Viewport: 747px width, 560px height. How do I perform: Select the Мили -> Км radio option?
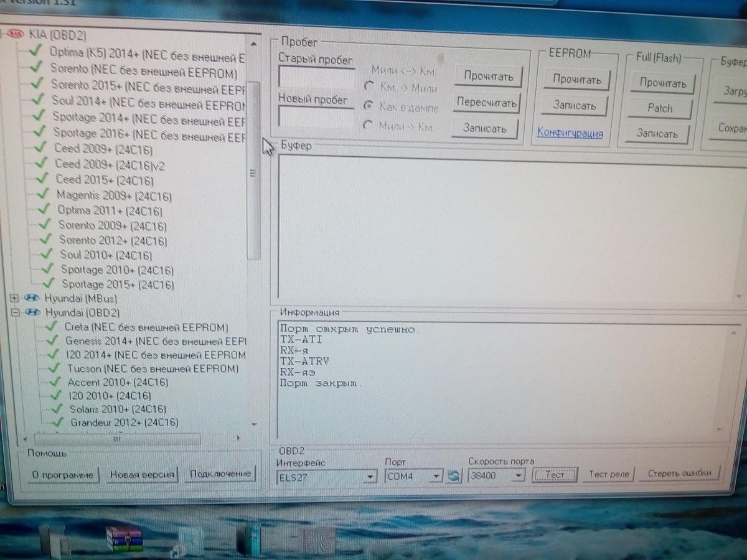368,126
